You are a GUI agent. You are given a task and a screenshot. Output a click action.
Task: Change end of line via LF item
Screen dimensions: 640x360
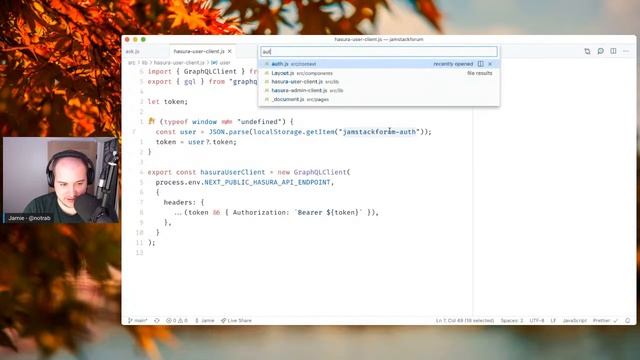[553, 321]
